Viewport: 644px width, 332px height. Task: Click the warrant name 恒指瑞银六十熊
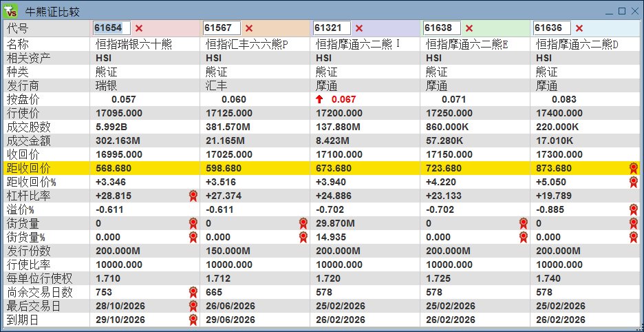point(133,44)
